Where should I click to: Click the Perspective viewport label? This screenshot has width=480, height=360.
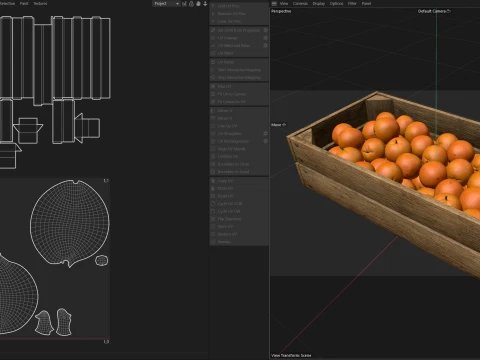pos(281,11)
